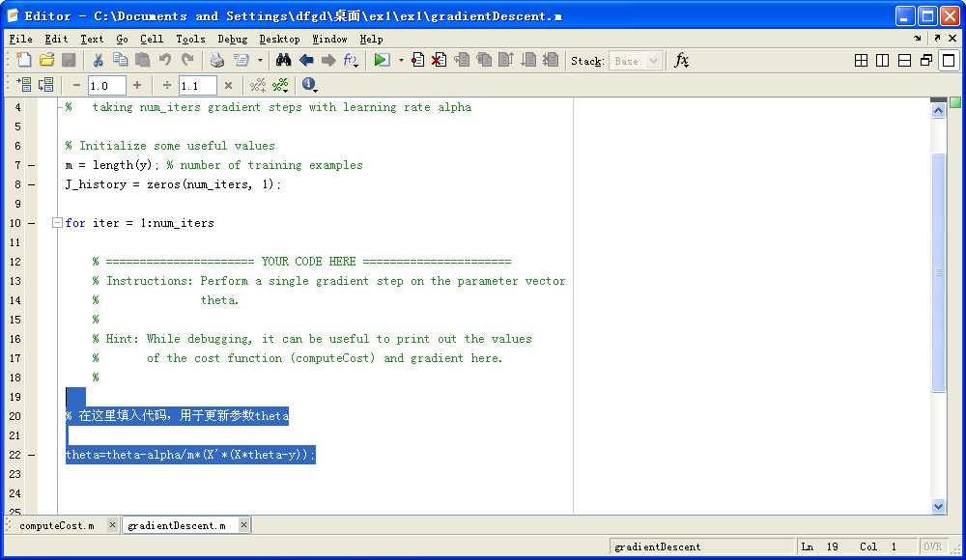Open the Go menu
Image resolution: width=966 pixels, height=560 pixels.
[122, 39]
